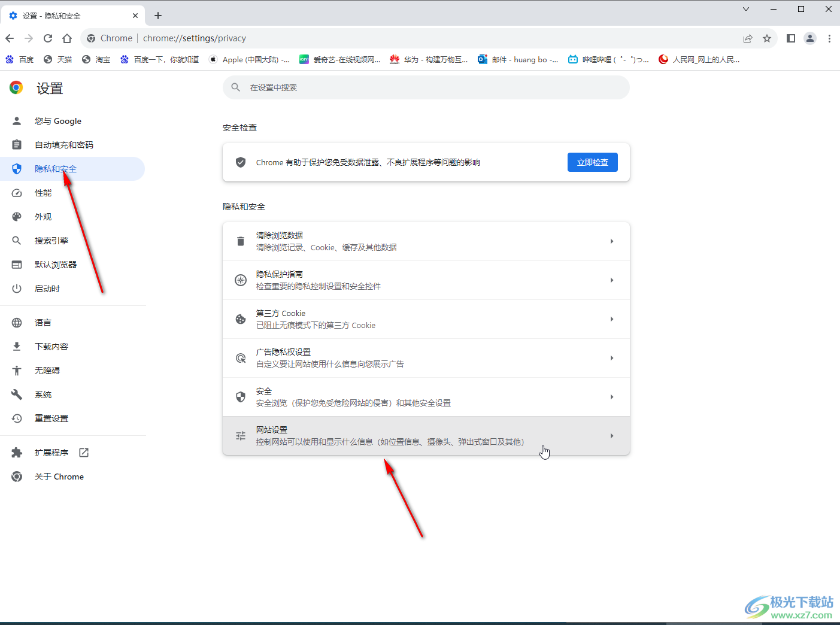Open the 哔哩哔哩 bookmark
The height and width of the screenshot is (625, 840).
pos(608,59)
